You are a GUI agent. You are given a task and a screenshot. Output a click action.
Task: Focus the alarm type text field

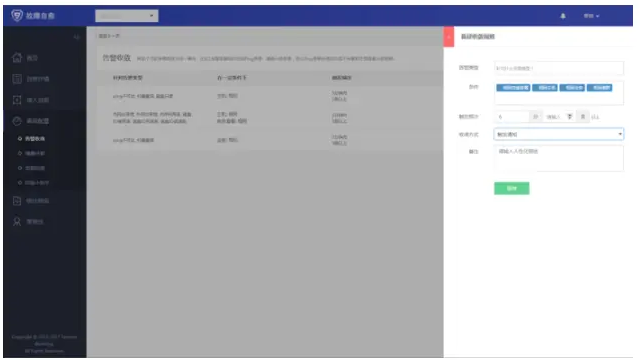tap(558, 68)
